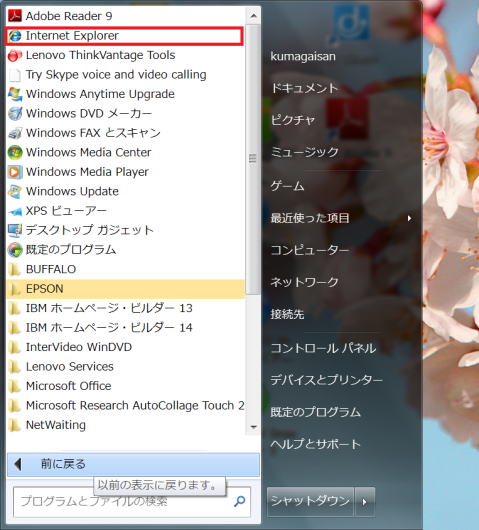Open Windows Anytime Upgrade icon
The height and width of the screenshot is (530, 479).
[15, 94]
